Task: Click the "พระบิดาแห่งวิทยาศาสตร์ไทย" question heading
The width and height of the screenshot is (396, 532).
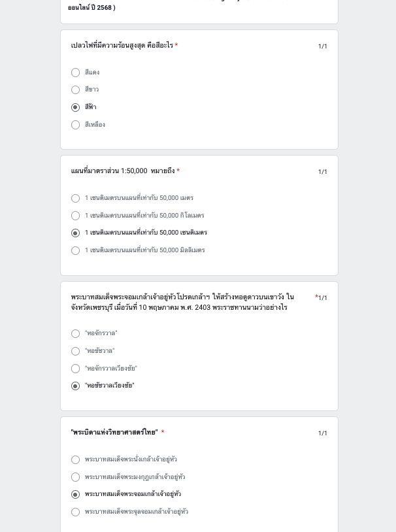Action: [x=114, y=433]
